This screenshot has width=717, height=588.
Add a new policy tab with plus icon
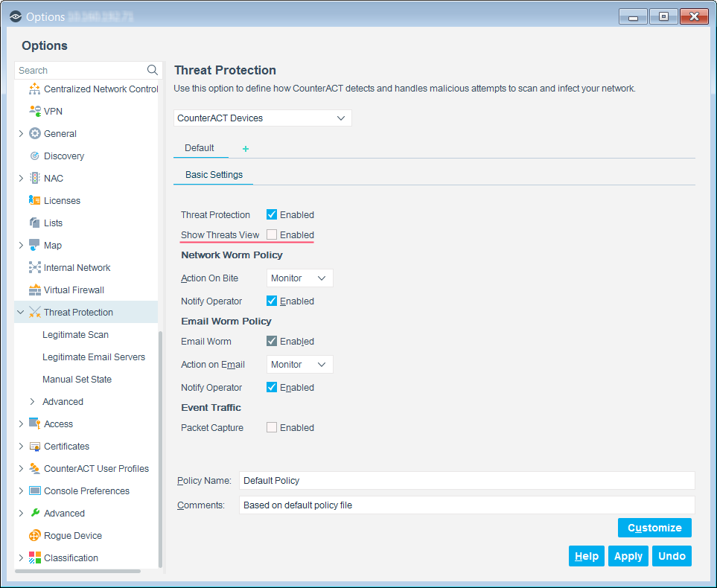click(x=246, y=149)
